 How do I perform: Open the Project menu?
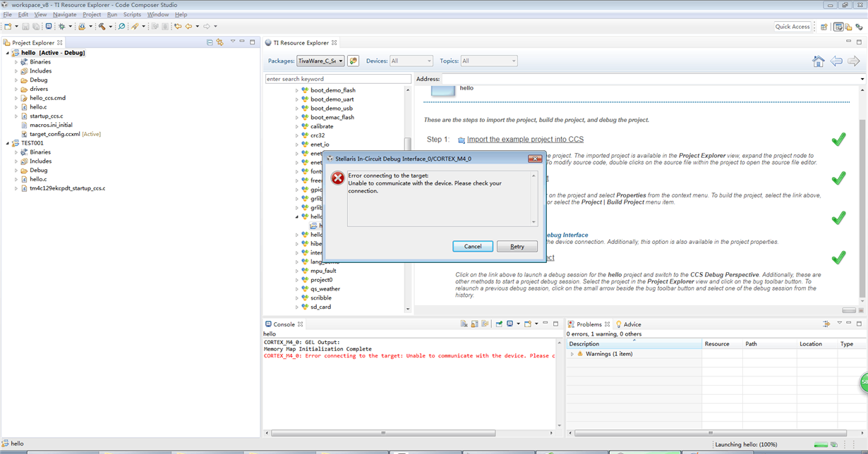point(92,14)
